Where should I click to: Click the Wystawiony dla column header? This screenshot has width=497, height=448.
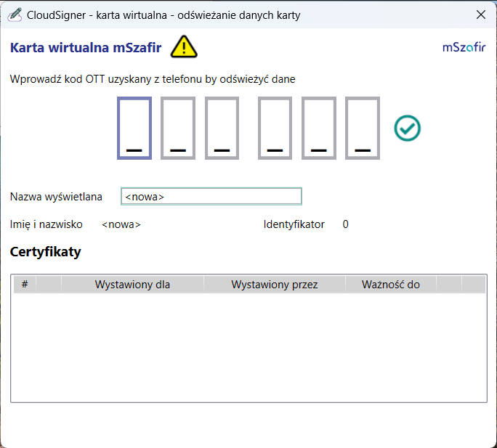tap(132, 284)
